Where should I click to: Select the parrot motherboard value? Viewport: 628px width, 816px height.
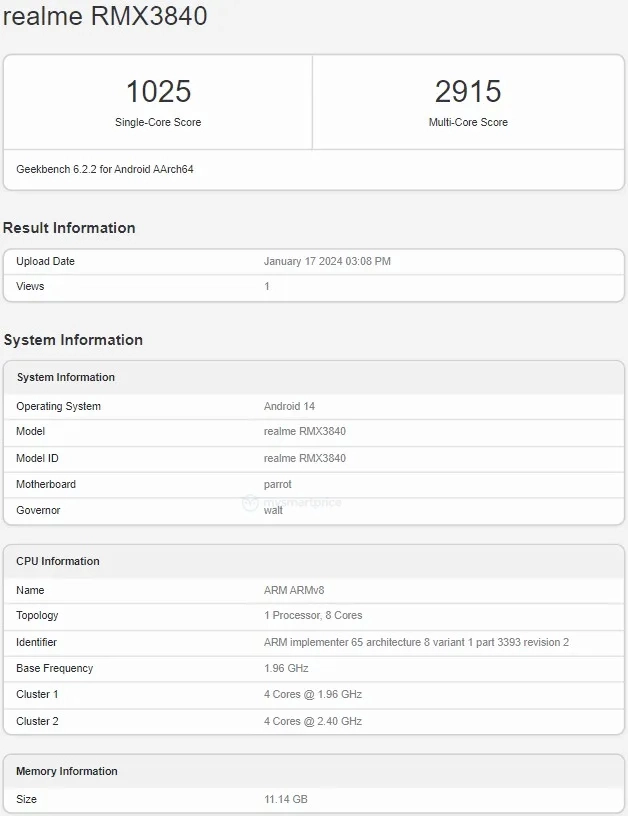click(278, 484)
